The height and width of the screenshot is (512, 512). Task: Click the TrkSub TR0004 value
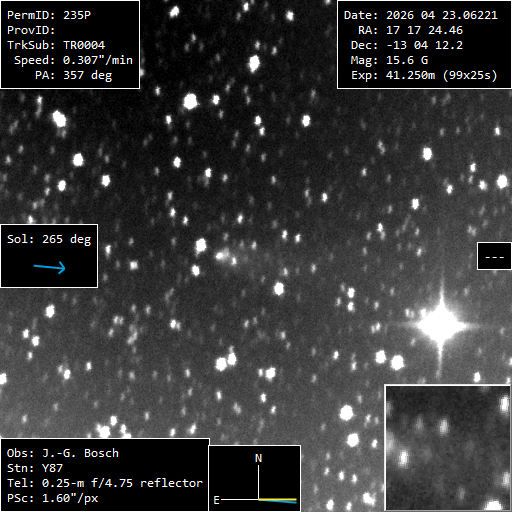84,45
